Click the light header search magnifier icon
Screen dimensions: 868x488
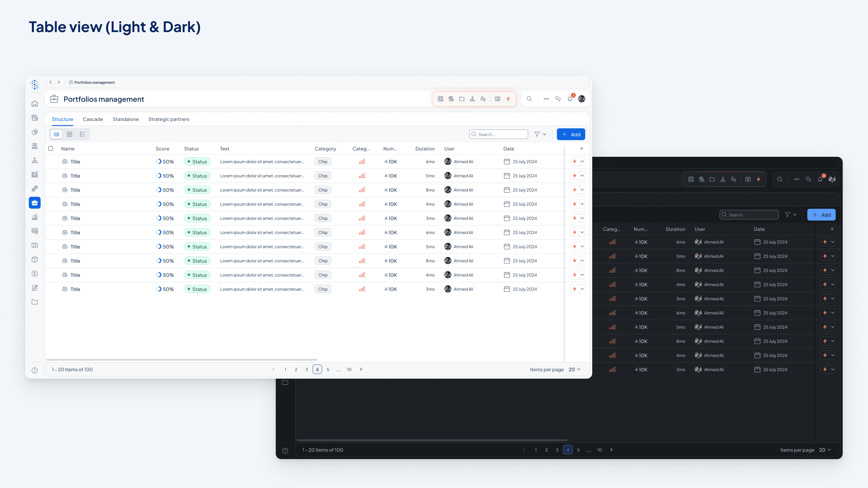coord(529,99)
